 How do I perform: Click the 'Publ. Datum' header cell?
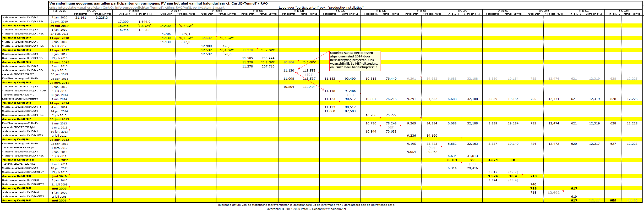(59, 11)
